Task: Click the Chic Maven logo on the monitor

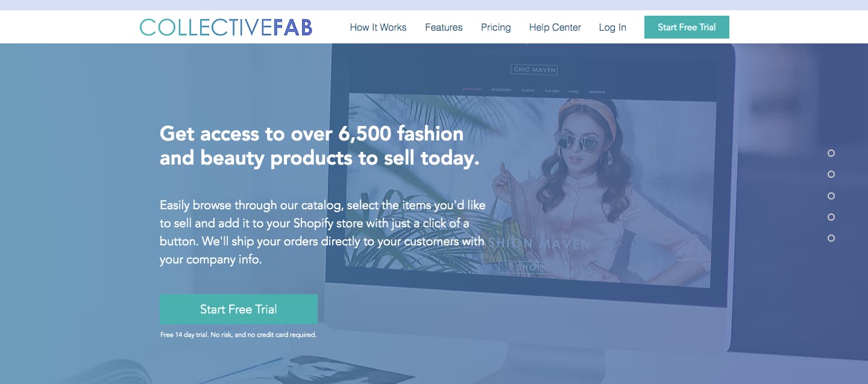Action: click(534, 69)
